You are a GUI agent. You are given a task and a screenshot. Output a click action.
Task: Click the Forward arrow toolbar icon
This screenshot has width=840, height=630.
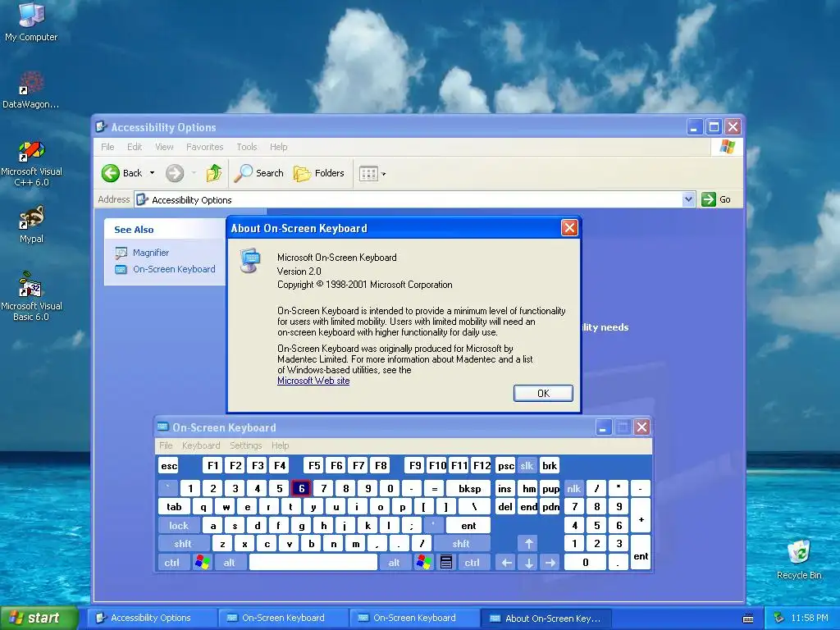pyautogui.click(x=175, y=173)
